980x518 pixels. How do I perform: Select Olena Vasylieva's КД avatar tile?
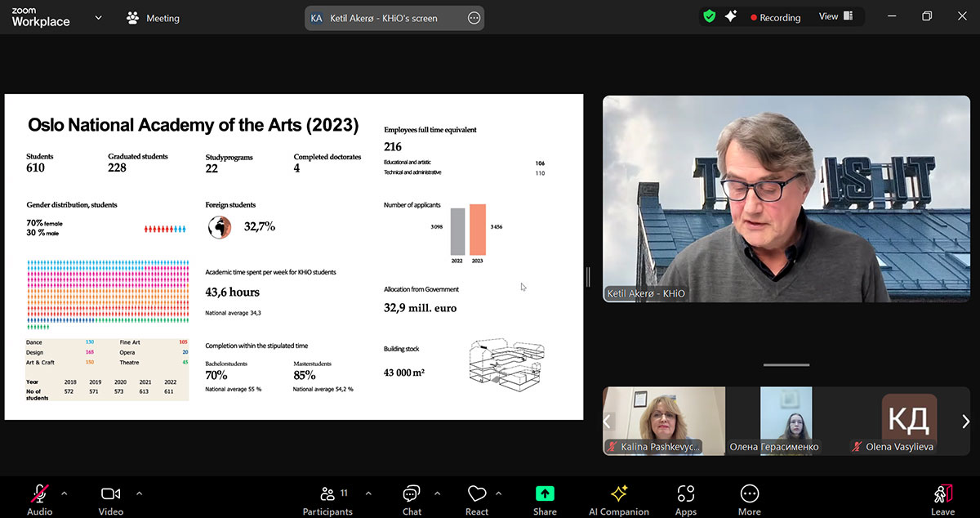pos(909,421)
